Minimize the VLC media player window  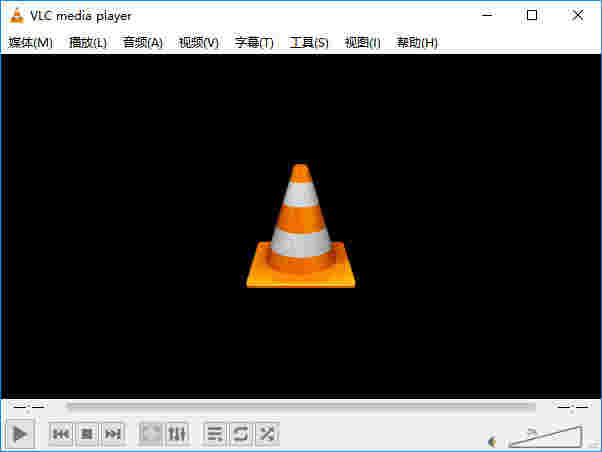(487, 15)
